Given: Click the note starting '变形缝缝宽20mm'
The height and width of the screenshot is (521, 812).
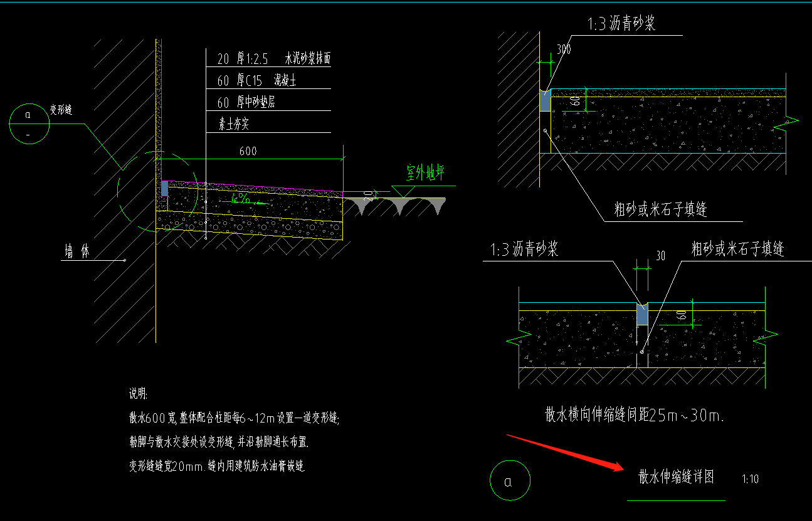Looking at the screenshot, I should [x=217, y=466].
